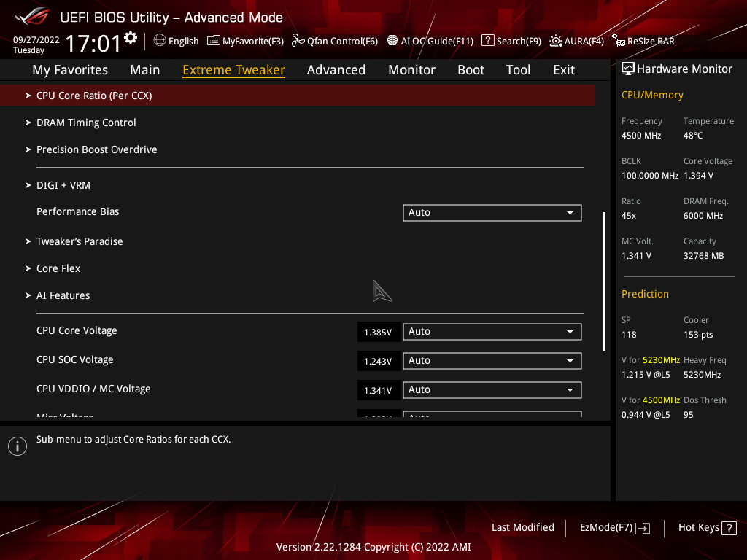This screenshot has height=560, width=747.
Task: Click the 1.243V CPU SOC Voltage value
Action: click(379, 362)
